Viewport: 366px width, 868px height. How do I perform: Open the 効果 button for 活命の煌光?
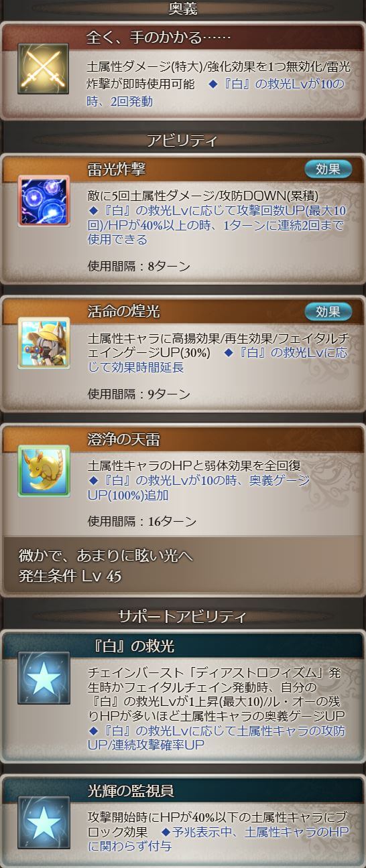[328, 311]
